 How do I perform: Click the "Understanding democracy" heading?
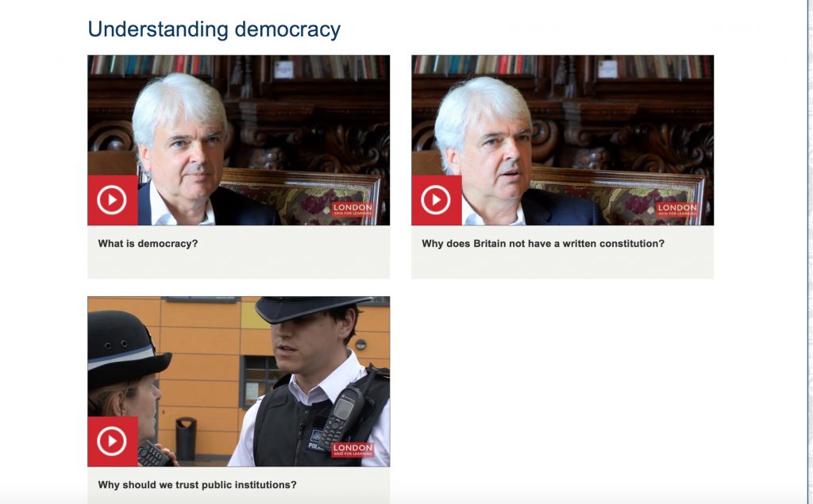click(214, 29)
